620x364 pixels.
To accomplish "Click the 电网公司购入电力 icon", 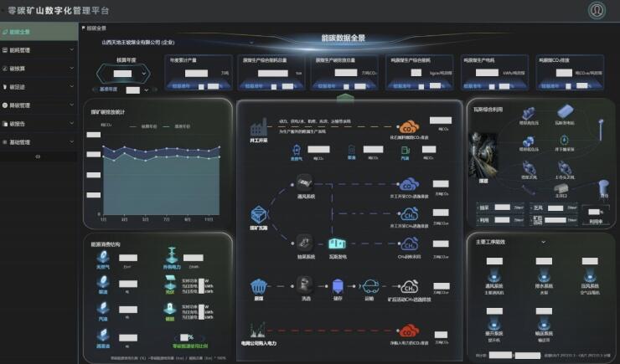I will [x=258, y=330].
